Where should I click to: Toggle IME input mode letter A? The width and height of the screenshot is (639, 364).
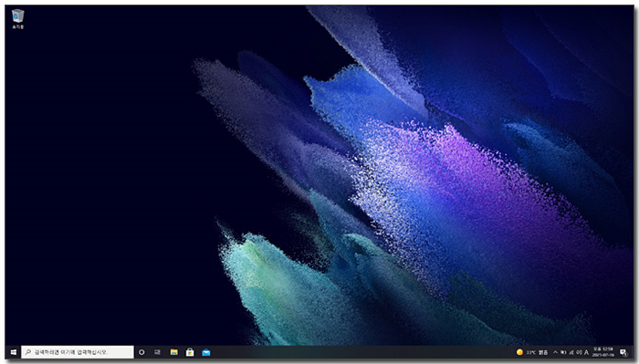pos(586,352)
